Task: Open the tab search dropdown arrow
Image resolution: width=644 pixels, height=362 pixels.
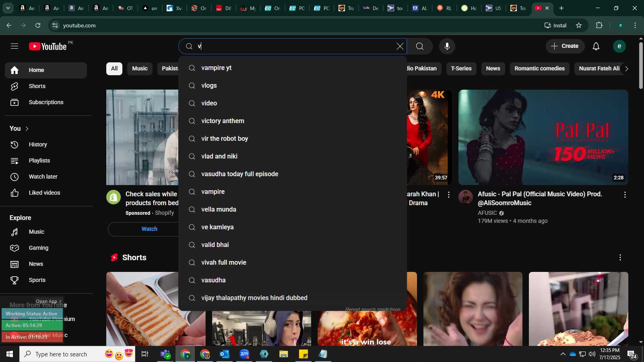Action: (8, 8)
